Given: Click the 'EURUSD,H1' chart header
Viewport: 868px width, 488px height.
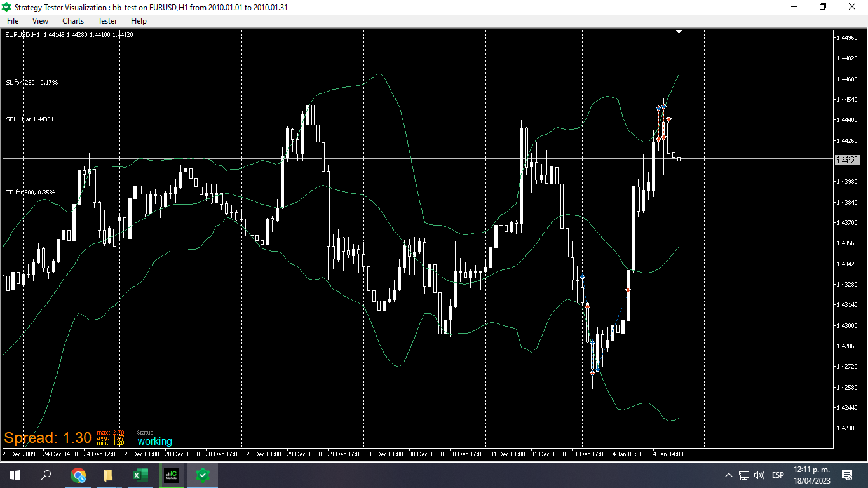Looking at the screenshot, I should (22, 35).
